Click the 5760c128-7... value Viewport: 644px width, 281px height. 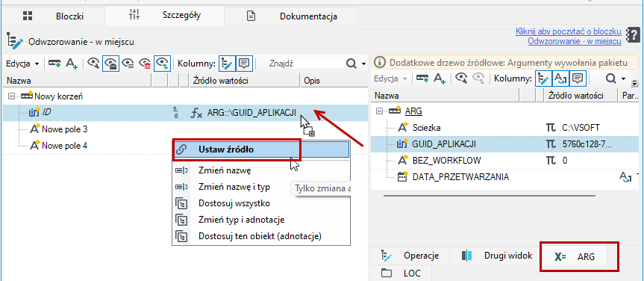point(587,144)
